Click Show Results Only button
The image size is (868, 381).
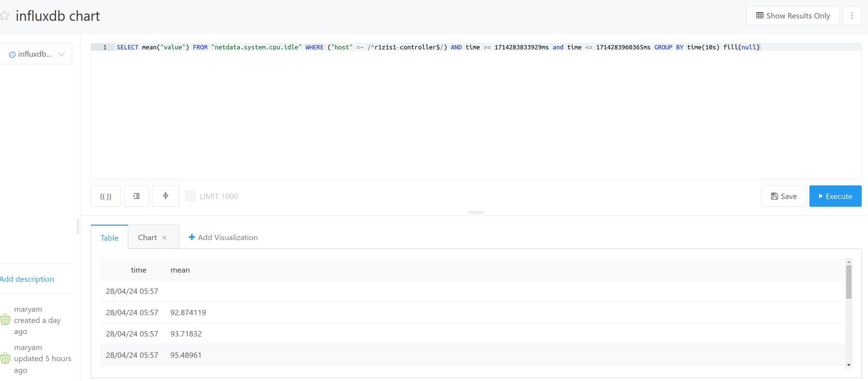coord(793,15)
